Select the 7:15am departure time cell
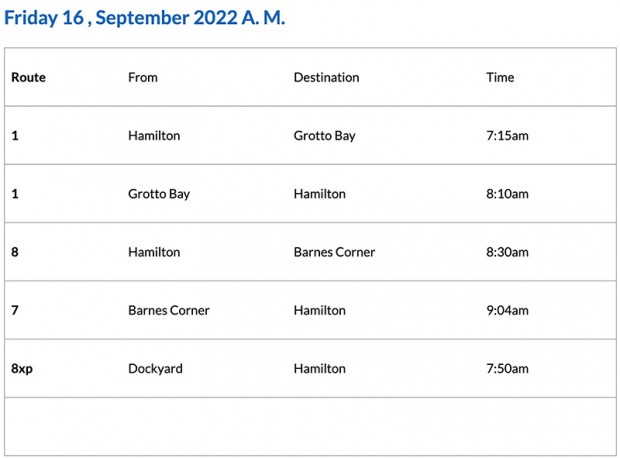The height and width of the screenshot is (458, 620). click(x=507, y=135)
